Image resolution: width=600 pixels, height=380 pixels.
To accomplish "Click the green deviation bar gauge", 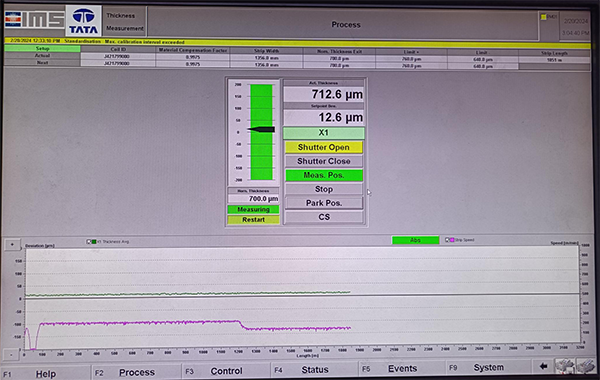I will 261,132.
